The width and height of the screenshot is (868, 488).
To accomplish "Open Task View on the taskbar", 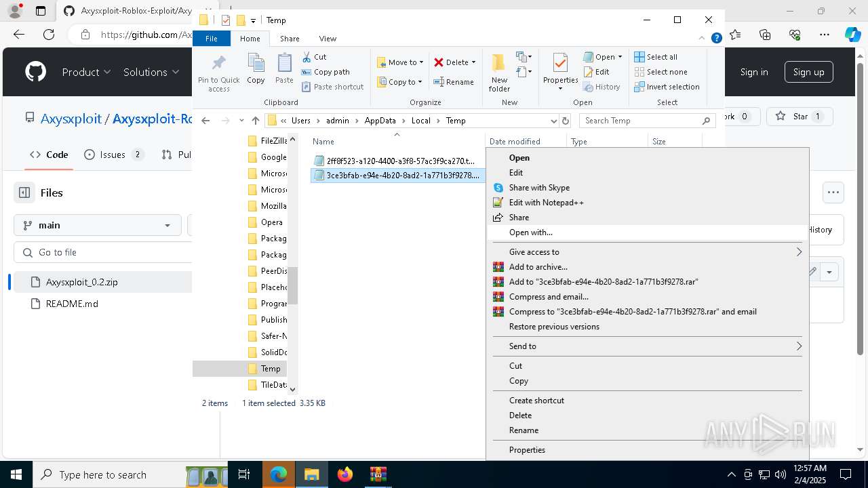I will [x=244, y=474].
